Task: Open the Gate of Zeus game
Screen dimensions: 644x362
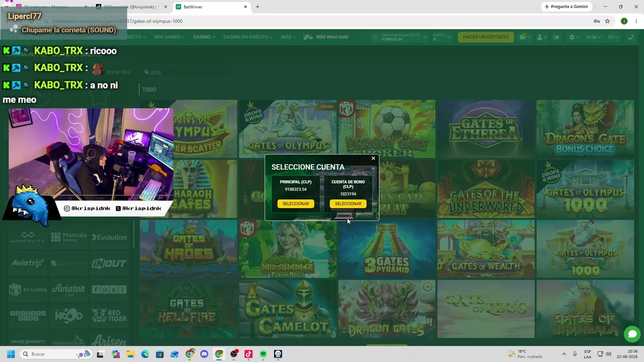Action: (486, 309)
